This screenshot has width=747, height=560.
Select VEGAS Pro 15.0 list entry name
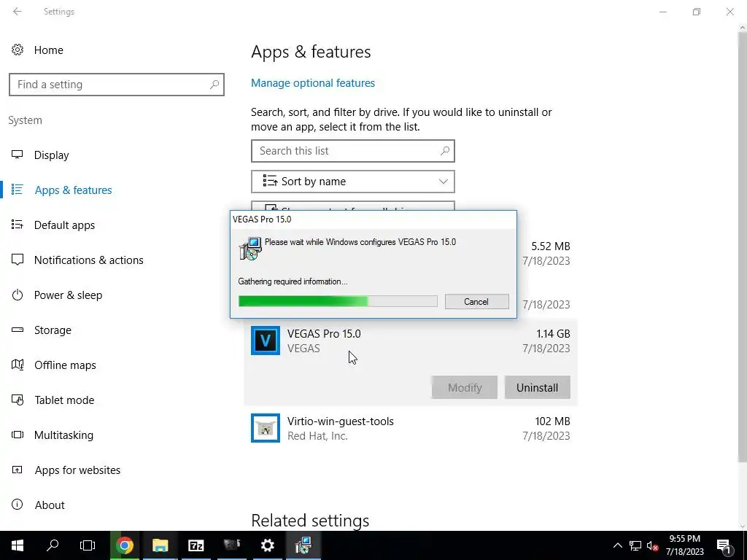coord(324,334)
